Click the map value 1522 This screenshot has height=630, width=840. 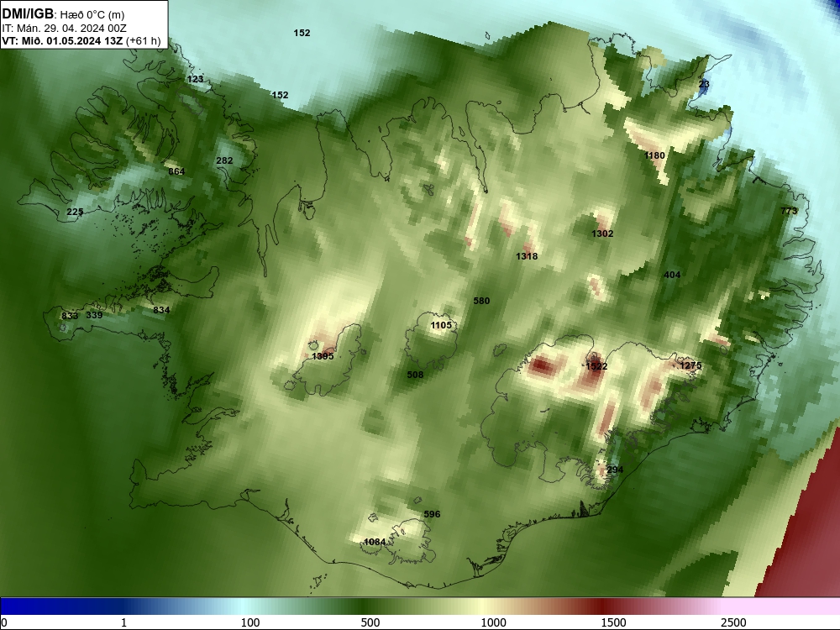tap(596, 366)
